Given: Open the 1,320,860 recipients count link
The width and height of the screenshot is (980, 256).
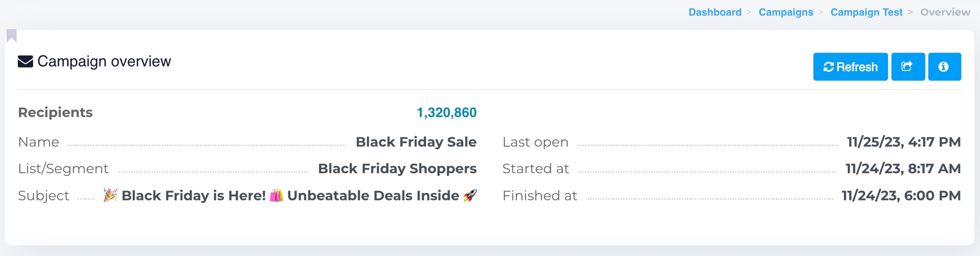Looking at the screenshot, I should pyautogui.click(x=446, y=113).
